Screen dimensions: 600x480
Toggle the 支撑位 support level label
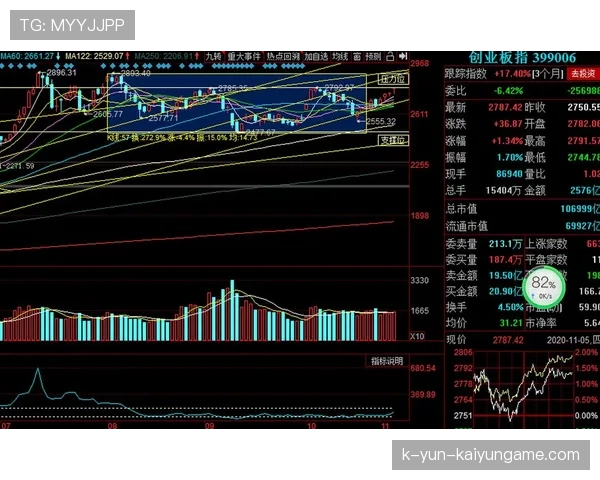[393, 141]
